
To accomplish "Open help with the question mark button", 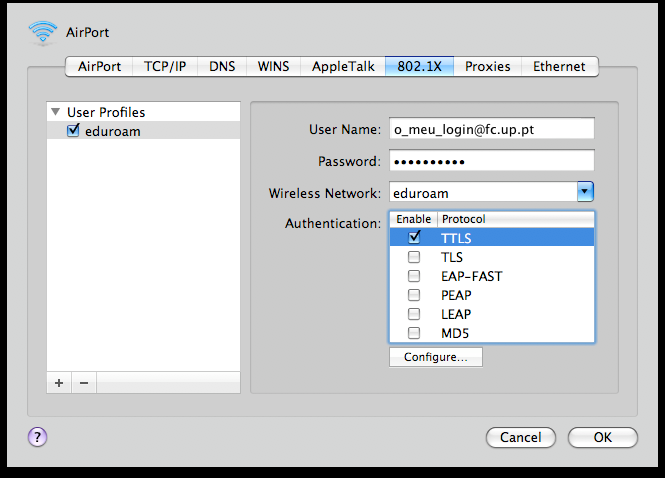I will coord(37,437).
